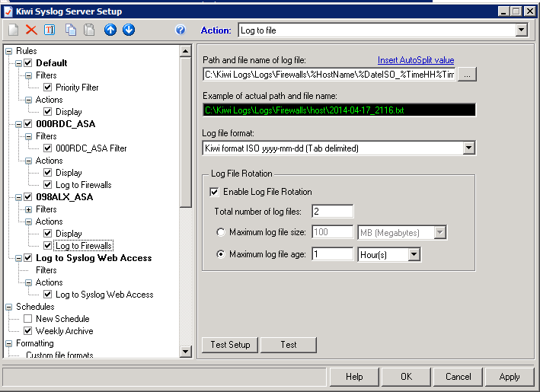Toggle the 000RDC_ASA rule checkbox

coord(28,124)
